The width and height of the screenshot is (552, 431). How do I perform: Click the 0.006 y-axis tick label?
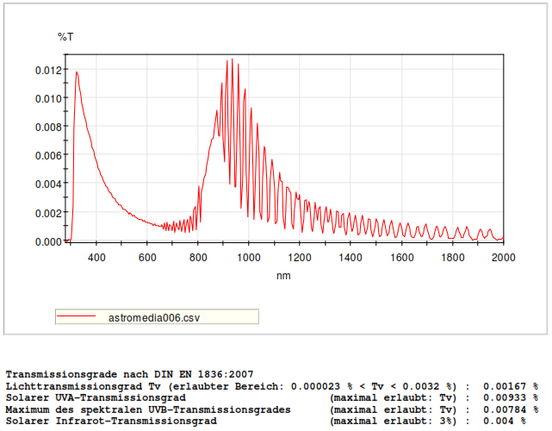tap(49, 156)
